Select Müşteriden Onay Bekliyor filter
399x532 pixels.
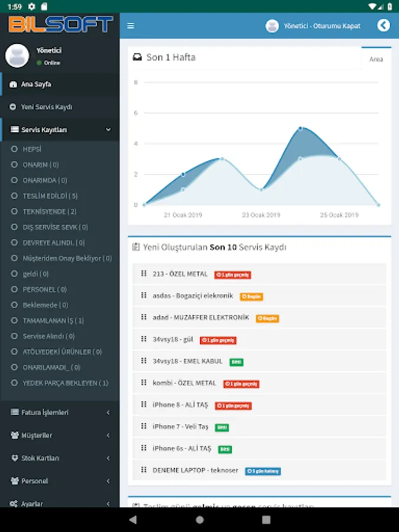tap(60, 258)
